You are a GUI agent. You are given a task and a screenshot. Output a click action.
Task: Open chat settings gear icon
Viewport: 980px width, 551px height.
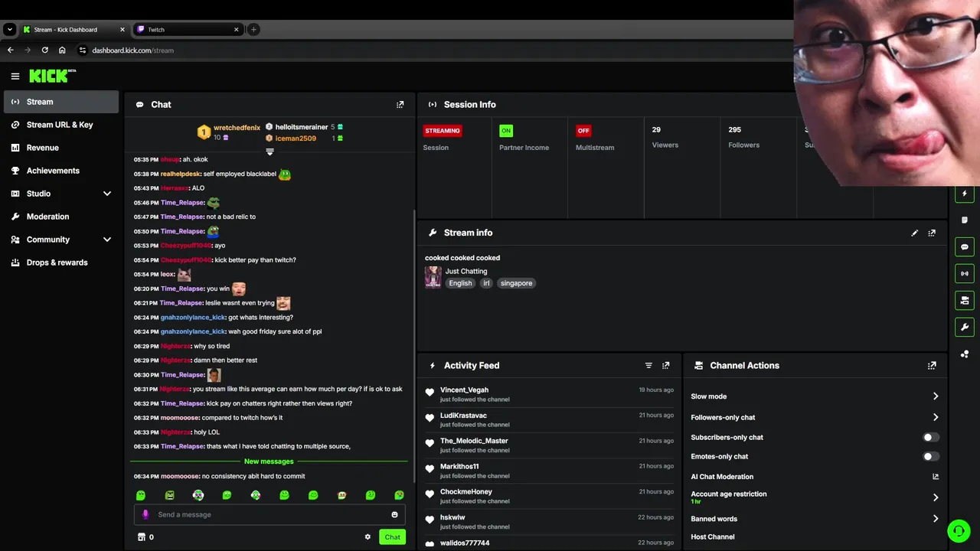(x=367, y=536)
